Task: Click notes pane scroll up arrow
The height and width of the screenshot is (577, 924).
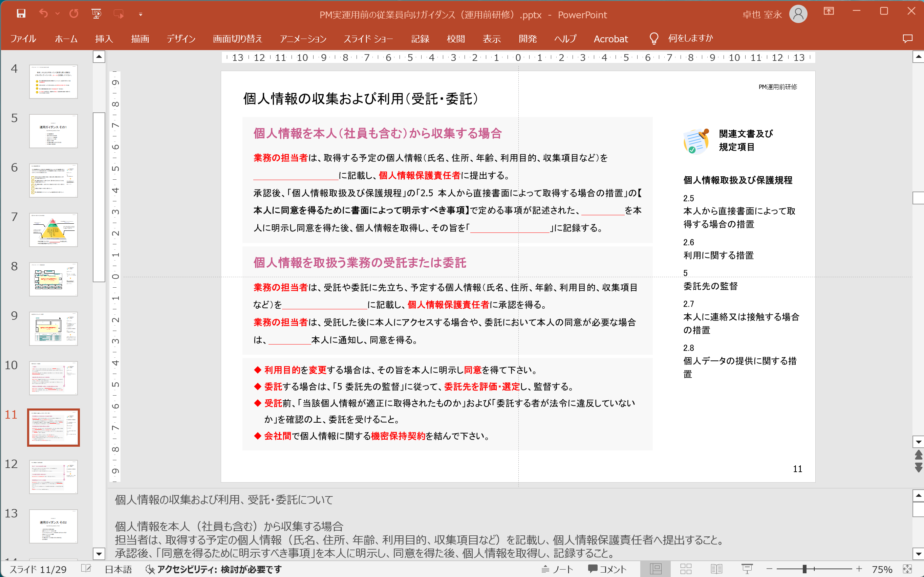Action: 918,496
